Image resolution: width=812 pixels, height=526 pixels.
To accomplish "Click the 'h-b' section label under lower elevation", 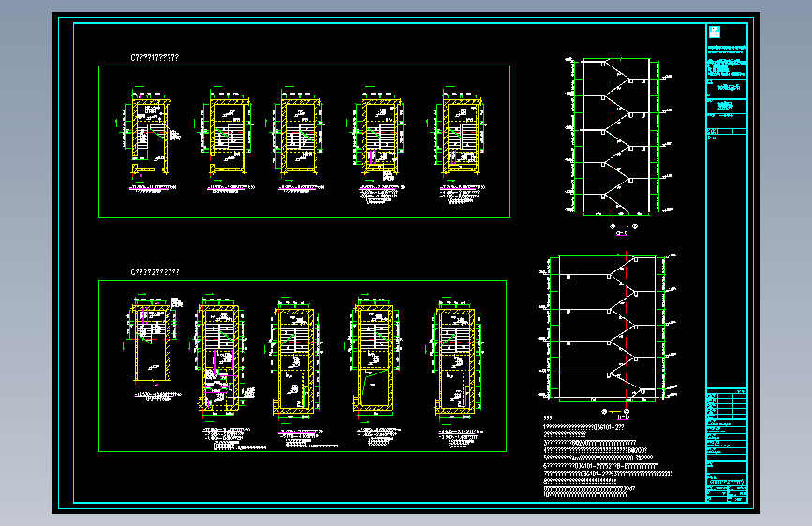I will tap(624, 417).
